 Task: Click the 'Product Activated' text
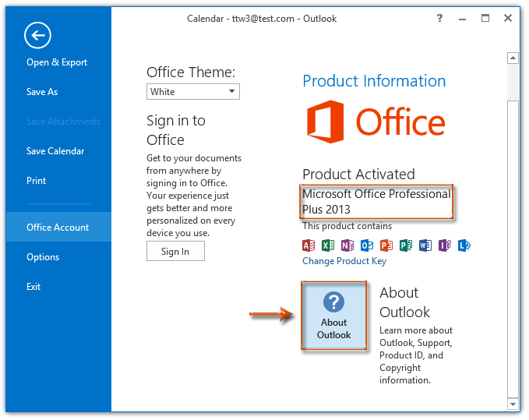click(x=358, y=175)
